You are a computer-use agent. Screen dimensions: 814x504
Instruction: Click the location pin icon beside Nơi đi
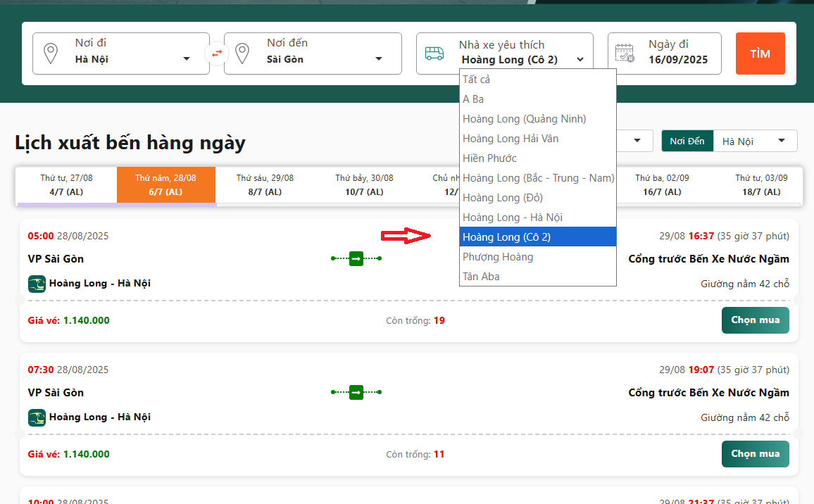(x=51, y=53)
